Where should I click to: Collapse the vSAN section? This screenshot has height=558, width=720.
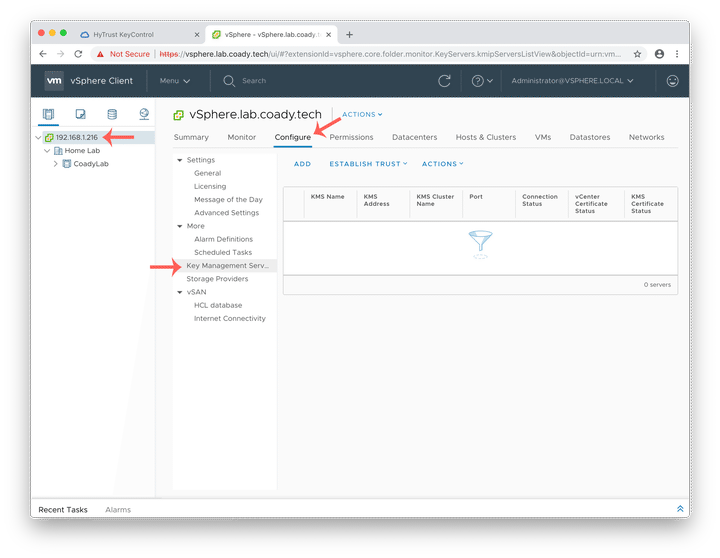(180, 292)
